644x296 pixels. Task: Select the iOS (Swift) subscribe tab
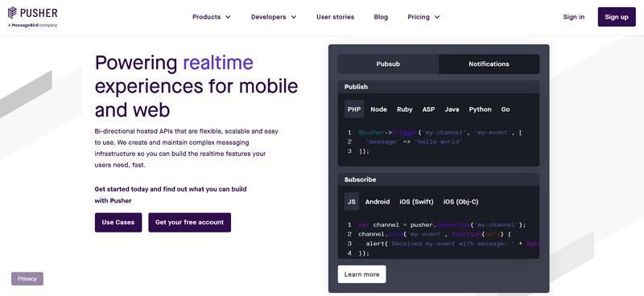[x=416, y=202]
